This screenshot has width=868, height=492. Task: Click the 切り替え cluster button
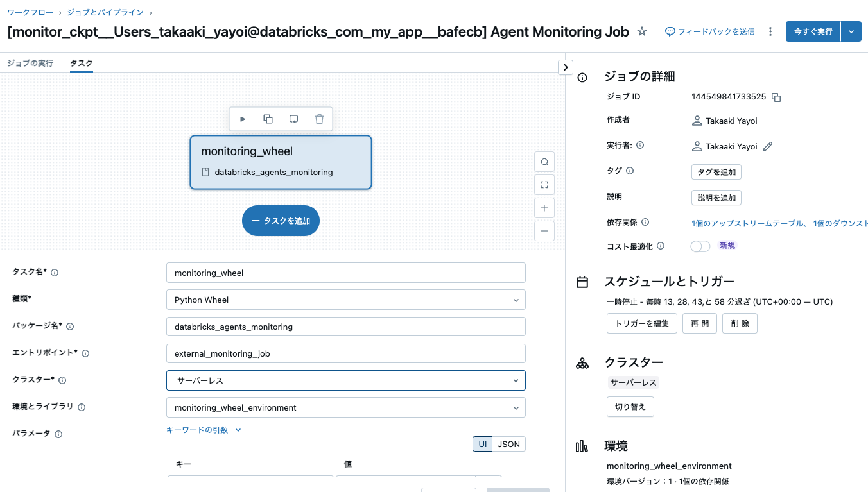(x=630, y=407)
